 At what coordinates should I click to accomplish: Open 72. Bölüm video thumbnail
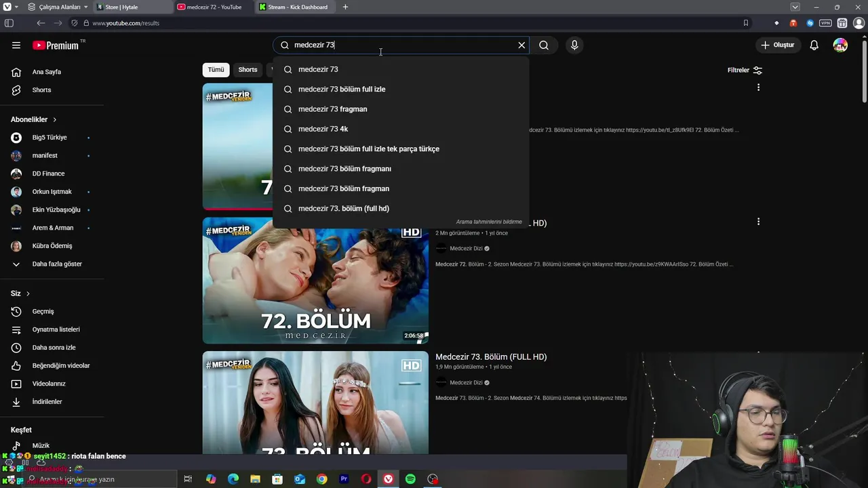click(315, 281)
